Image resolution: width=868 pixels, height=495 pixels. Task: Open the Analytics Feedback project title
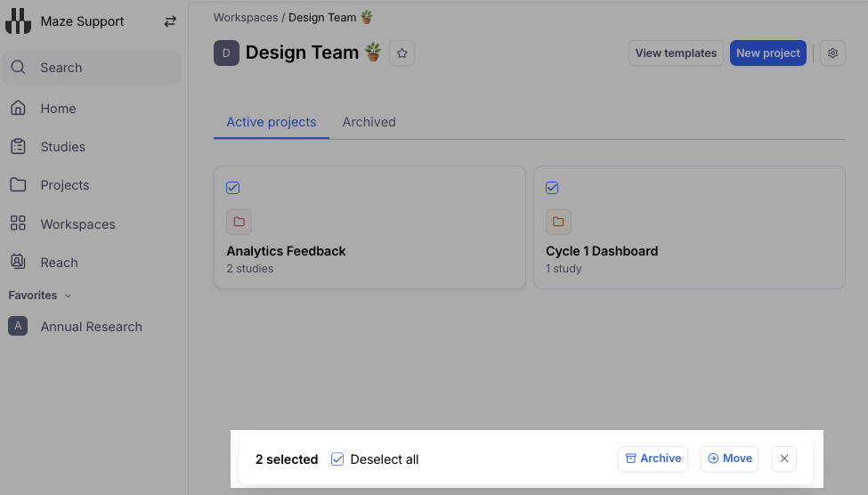(286, 251)
